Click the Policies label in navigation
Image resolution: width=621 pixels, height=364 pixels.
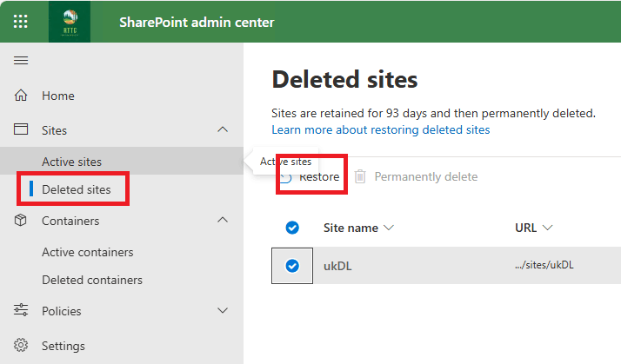pos(62,311)
